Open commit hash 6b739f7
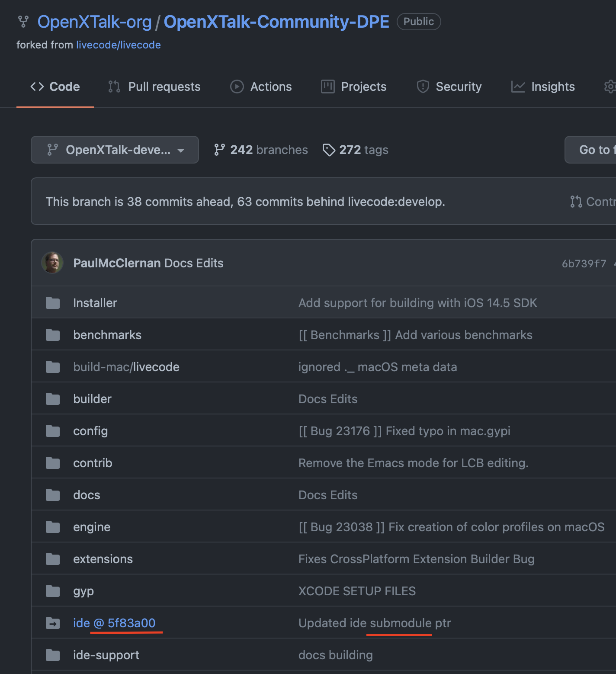The image size is (616, 674). [x=584, y=264]
